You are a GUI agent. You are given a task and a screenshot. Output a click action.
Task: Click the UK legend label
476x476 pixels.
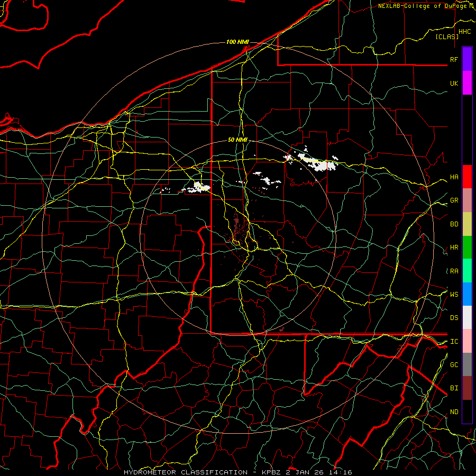pos(454,83)
